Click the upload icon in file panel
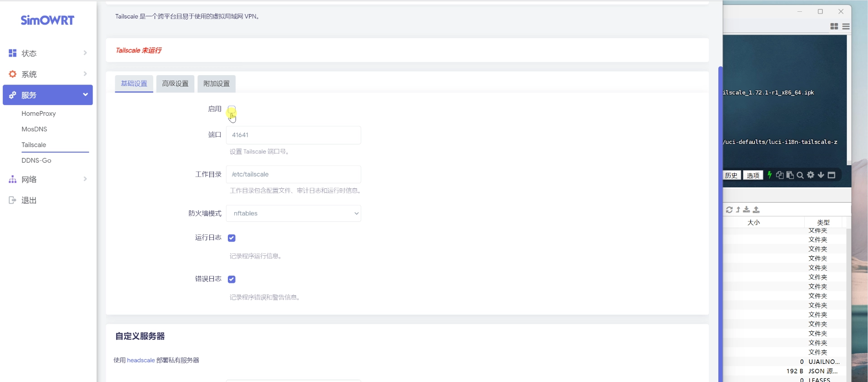Image resolution: width=868 pixels, height=382 pixels. pyautogui.click(x=756, y=210)
